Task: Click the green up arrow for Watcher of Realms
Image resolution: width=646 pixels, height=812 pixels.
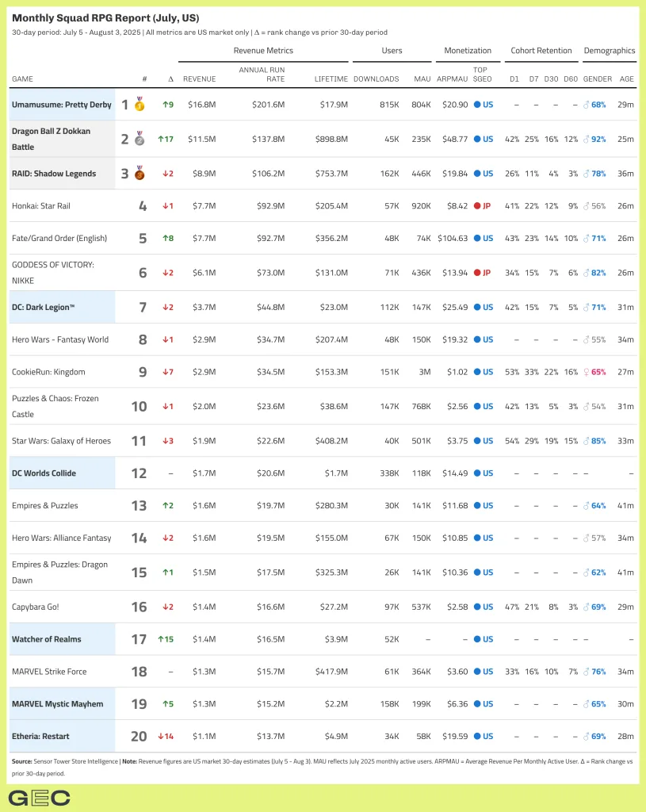Action: coord(161,639)
